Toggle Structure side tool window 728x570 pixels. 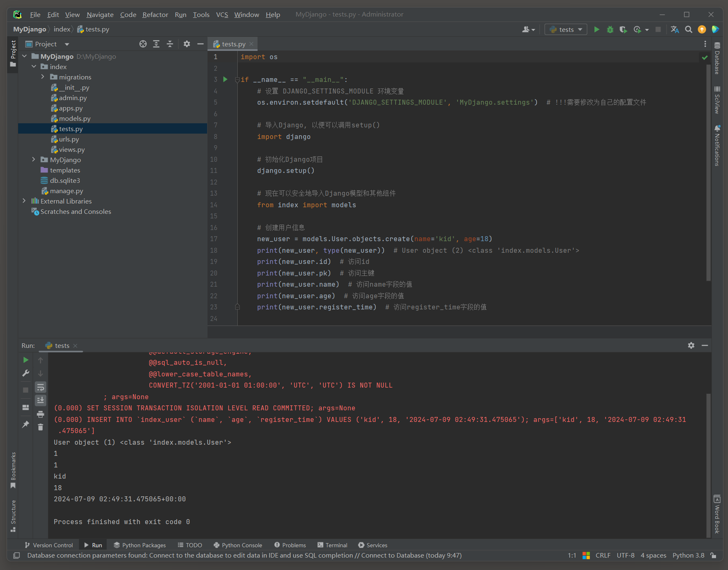(x=13, y=516)
